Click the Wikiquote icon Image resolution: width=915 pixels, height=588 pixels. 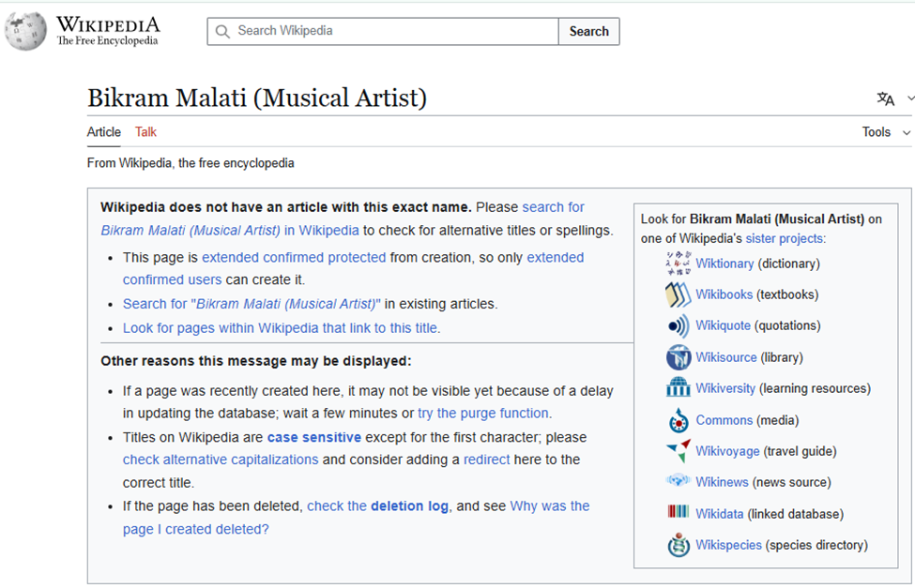(x=678, y=326)
